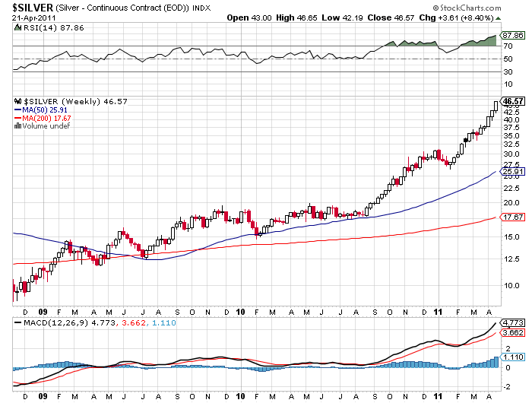The width and height of the screenshot is (532, 403).
Task: Click the candlestick icon before $SILVER (Weekly)
Action: click(17, 101)
